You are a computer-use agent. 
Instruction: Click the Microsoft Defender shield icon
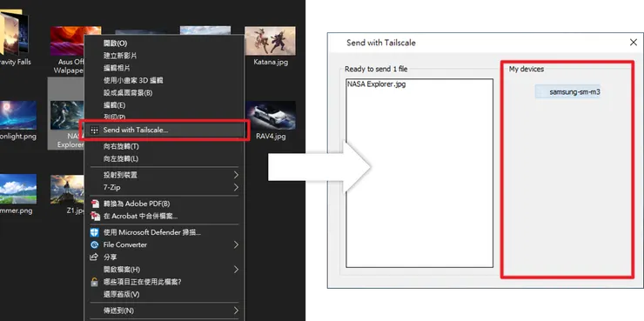tap(95, 232)
